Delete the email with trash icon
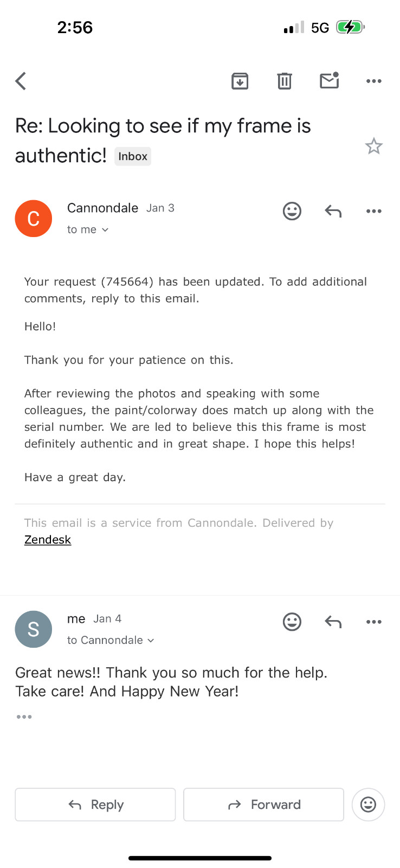The height and width of the screenshot is (868, 400). point(285,81)
